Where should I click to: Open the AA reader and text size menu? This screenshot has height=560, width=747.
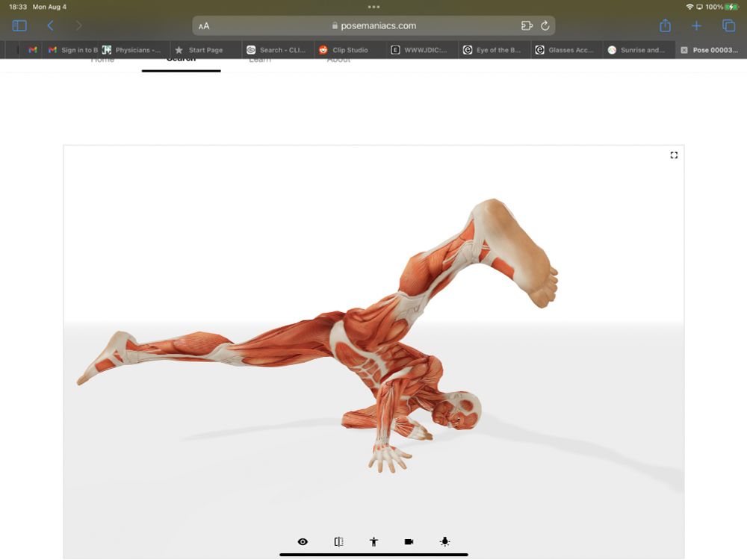204,26
